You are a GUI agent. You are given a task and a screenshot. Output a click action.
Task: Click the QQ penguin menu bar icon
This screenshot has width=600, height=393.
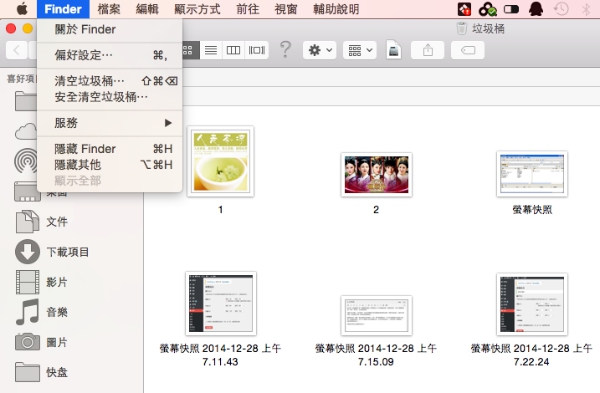tap(536, 9)
